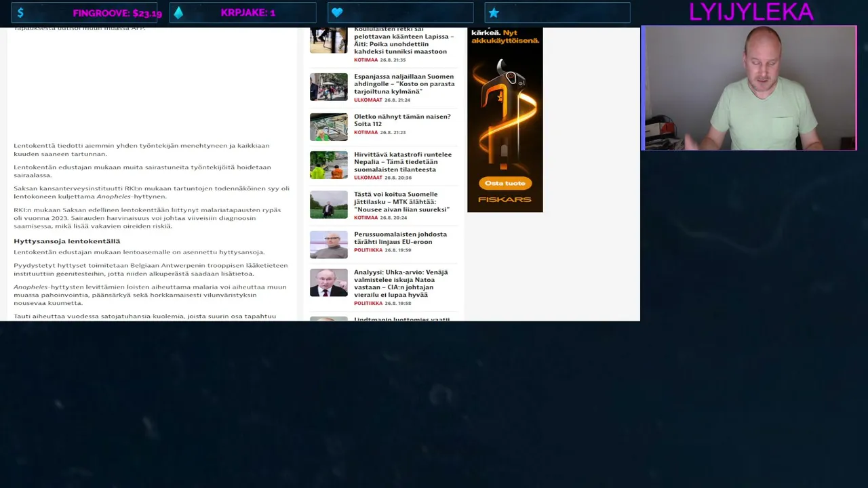This screenshot has height=488, width=868.
Task: Click the timestamp '26.8. 19:59'
Action: pyautogui.click(x=398, y=250)
